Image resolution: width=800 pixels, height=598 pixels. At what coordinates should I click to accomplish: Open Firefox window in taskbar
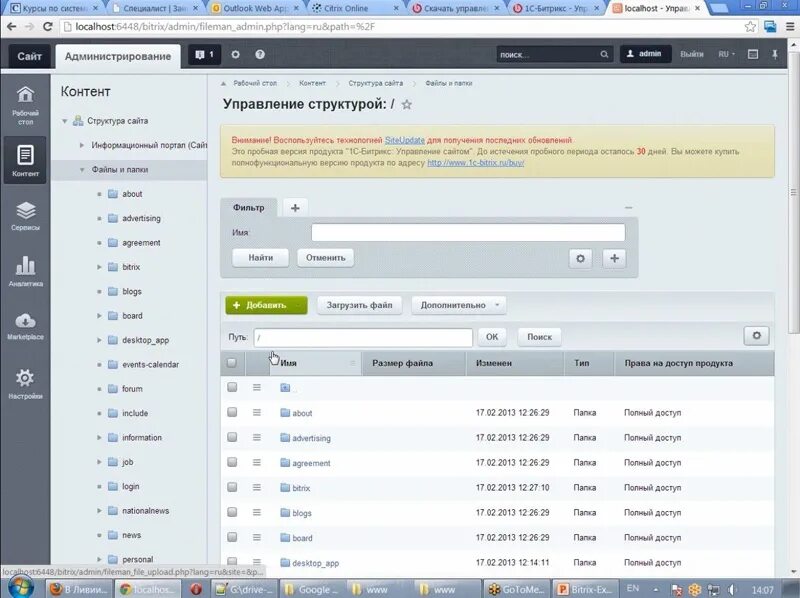(79, 589)
